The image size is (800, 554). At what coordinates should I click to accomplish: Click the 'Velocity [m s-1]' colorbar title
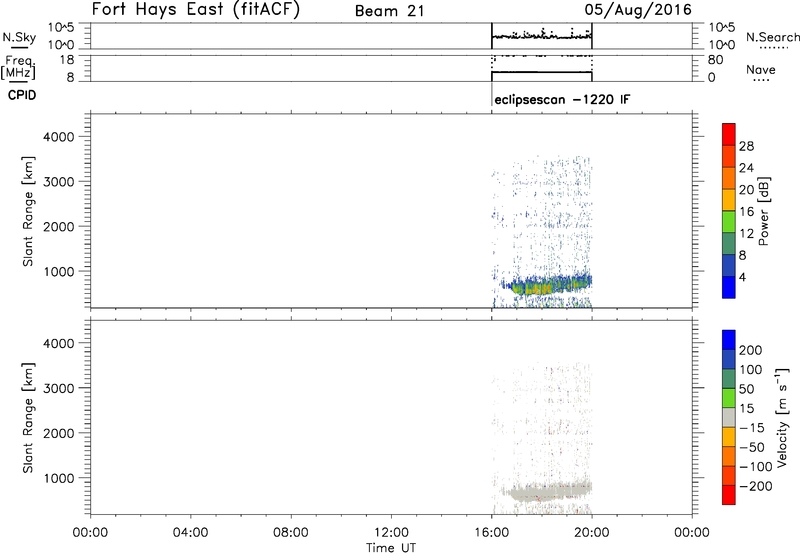pyautogui.click(x=782, y=417)
